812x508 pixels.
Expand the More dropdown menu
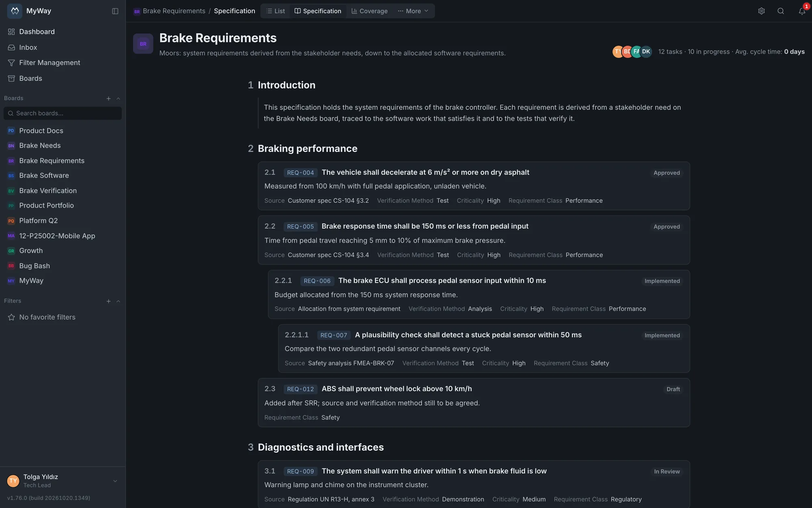(413, 11)
